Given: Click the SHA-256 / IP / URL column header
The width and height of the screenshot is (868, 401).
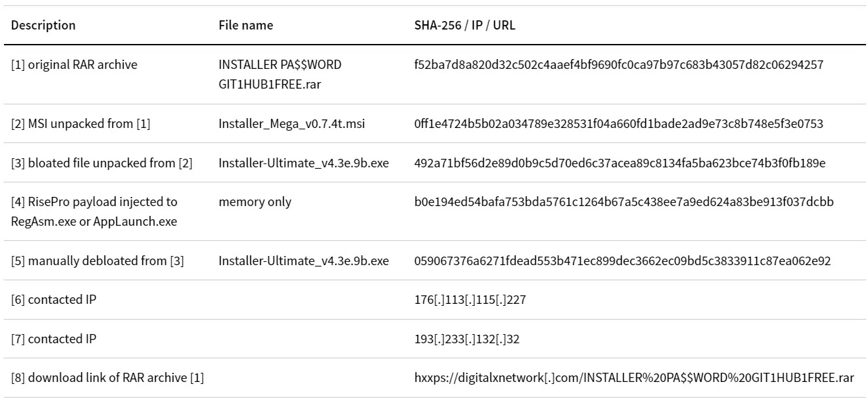Looking at the screenshot, I should coord(465,26).
